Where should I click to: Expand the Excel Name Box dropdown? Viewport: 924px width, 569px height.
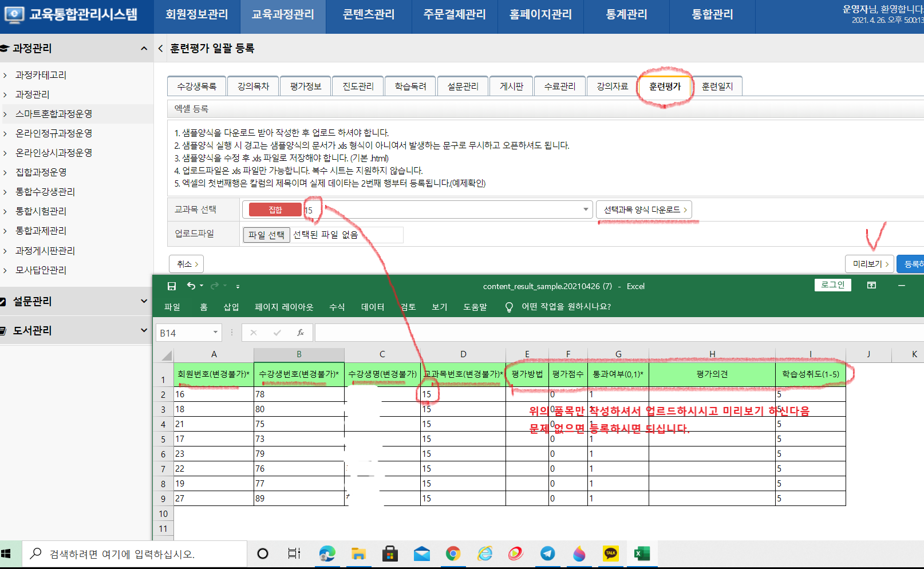(x=215, y=333)
